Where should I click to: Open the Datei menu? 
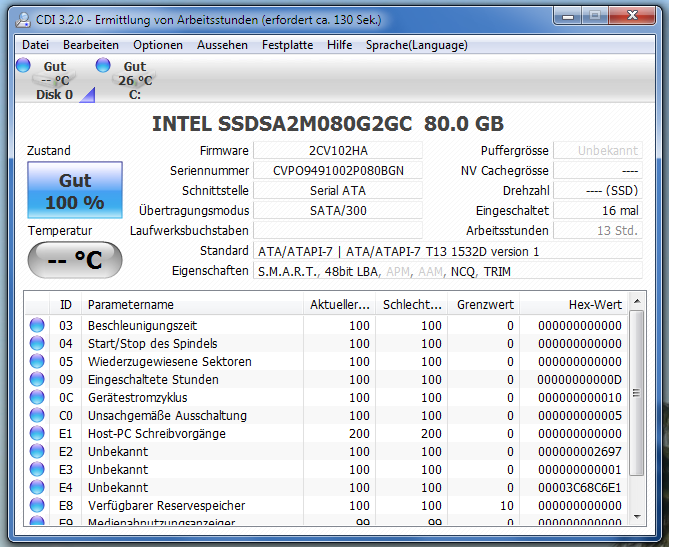click(x=35, y=45)
